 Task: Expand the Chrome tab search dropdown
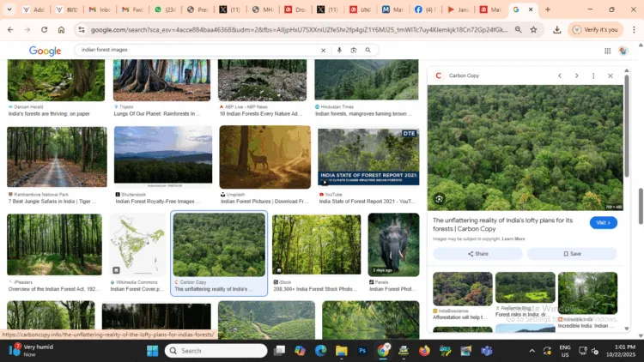pyautogui.click(x=9, y=9)
